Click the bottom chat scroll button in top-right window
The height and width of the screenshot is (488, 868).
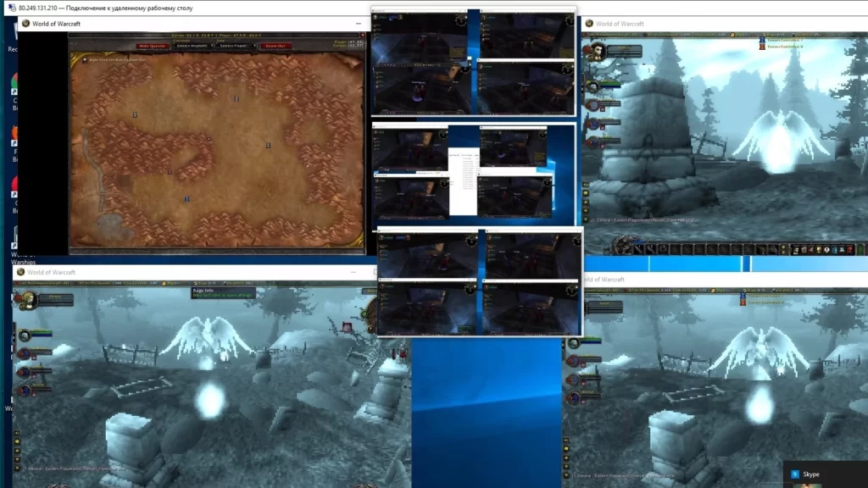pyautogui.click(x=586, y=219)
